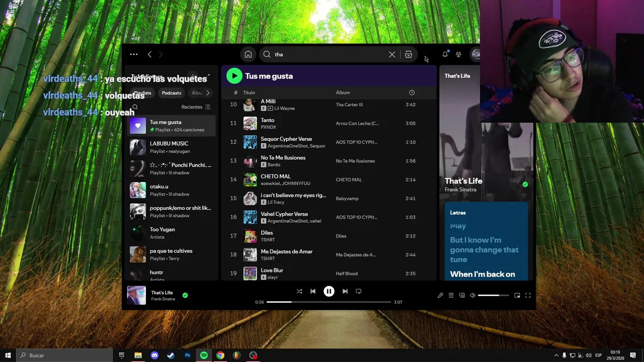Select the song Tanto
The width and height of the screenshot is (644, 362).
pyautogui.click(x=268, y=120)
